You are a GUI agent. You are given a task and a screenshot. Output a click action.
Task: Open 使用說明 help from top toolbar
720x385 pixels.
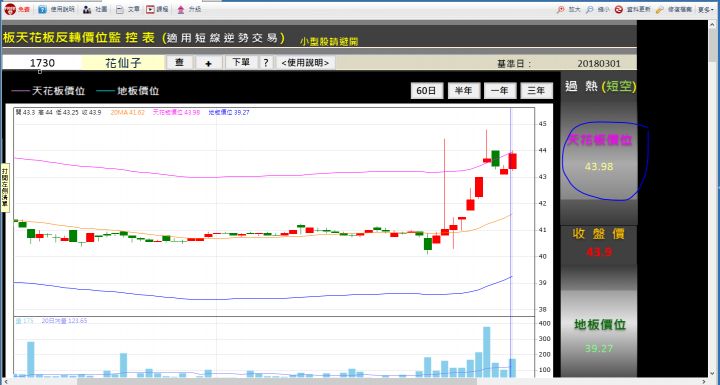coord(42,10)
